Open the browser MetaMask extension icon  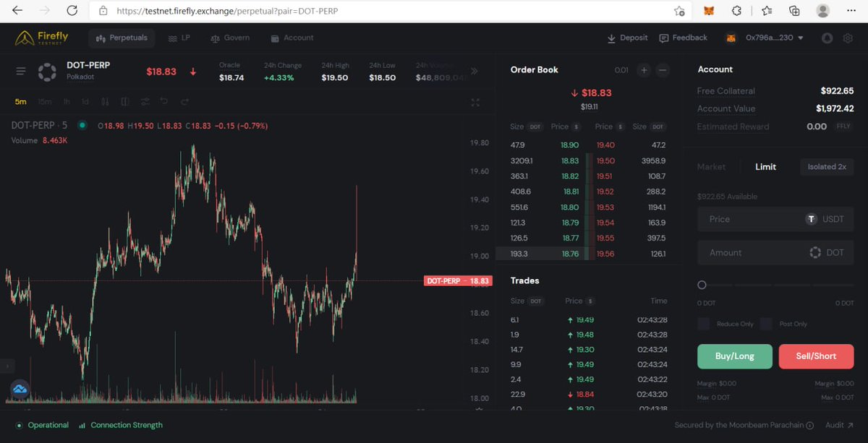click(x=709, y=11)
